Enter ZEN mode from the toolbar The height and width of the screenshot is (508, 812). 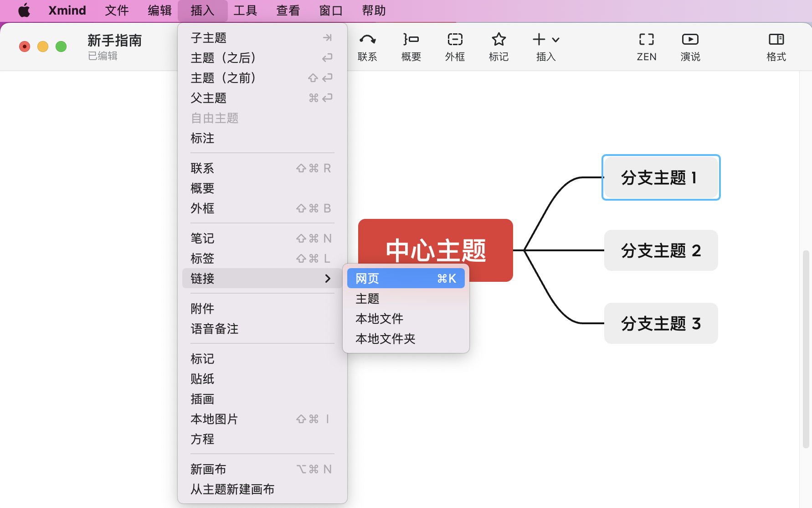(646, 46)
